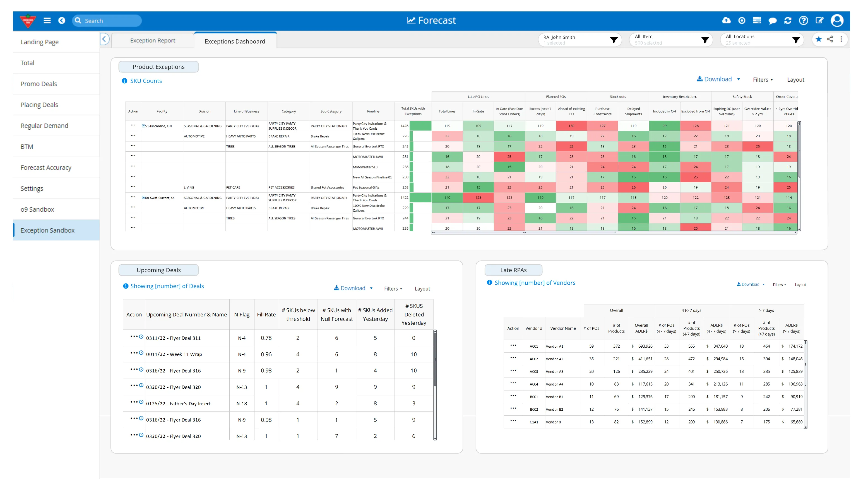Image resolution: width=868 pixels, height=494 pixels.
Task: Switch to Exception Report tab
Action: tap(152, 40)
